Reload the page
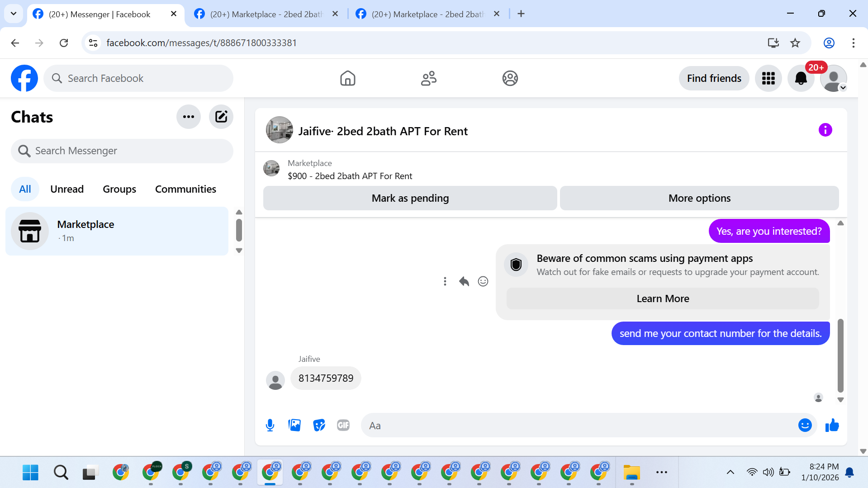The height and width of the screenshot is (488, 868). tap(64, 43)
